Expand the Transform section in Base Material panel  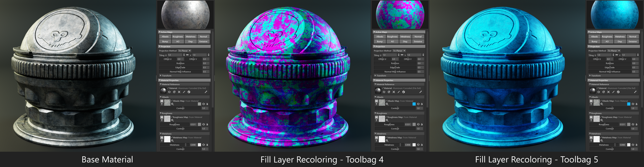184,76
